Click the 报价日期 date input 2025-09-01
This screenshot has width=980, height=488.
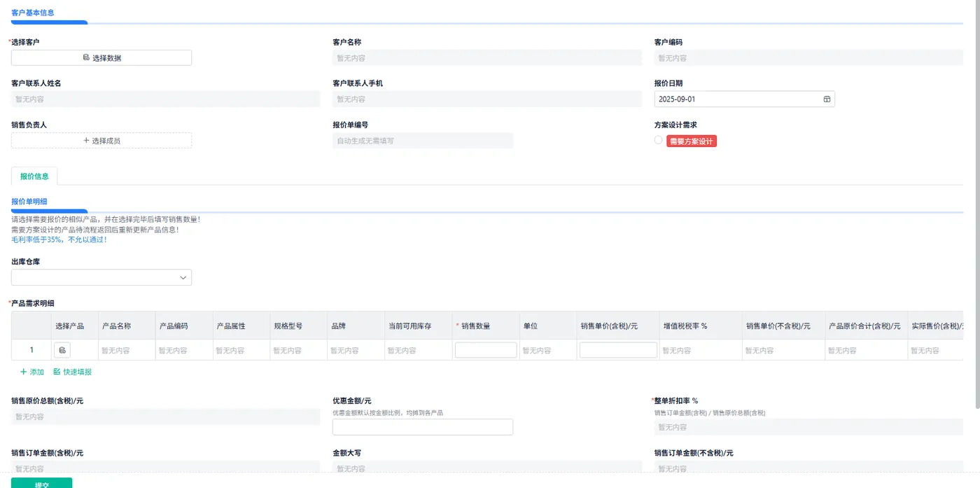click(744, 99)
